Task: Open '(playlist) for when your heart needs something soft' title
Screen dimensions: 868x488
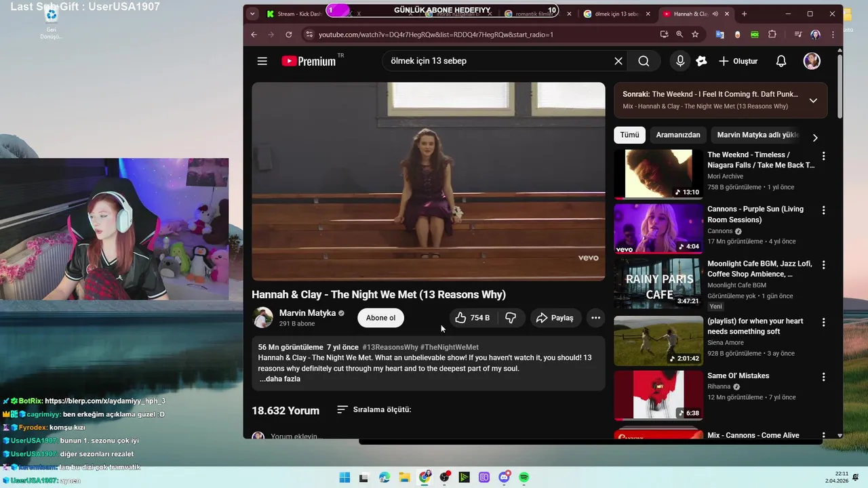Action: click(x=755, y=326)
